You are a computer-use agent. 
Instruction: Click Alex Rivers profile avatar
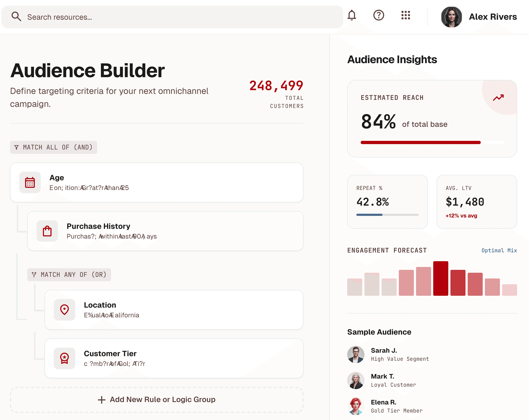[x=451, y=17]
